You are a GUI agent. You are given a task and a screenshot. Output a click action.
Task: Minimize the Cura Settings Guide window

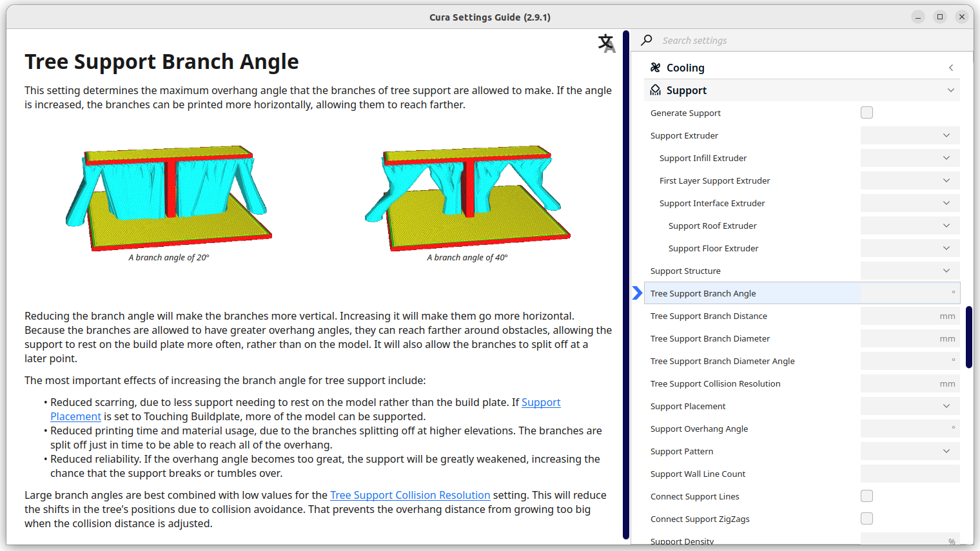click(x=918, y=17)
